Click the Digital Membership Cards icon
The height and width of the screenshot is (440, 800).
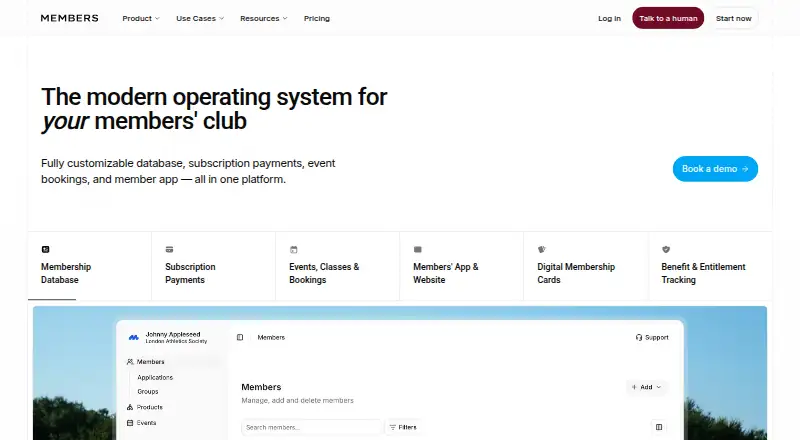[542, 250]
